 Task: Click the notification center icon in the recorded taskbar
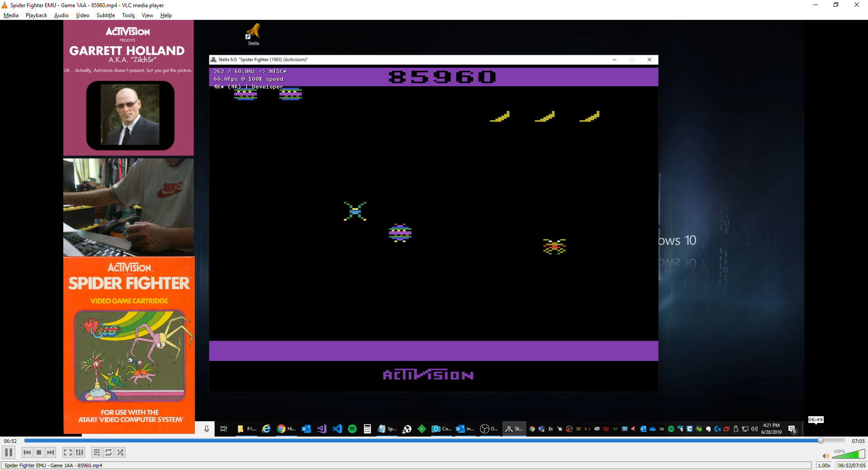(x=792, y=429)
